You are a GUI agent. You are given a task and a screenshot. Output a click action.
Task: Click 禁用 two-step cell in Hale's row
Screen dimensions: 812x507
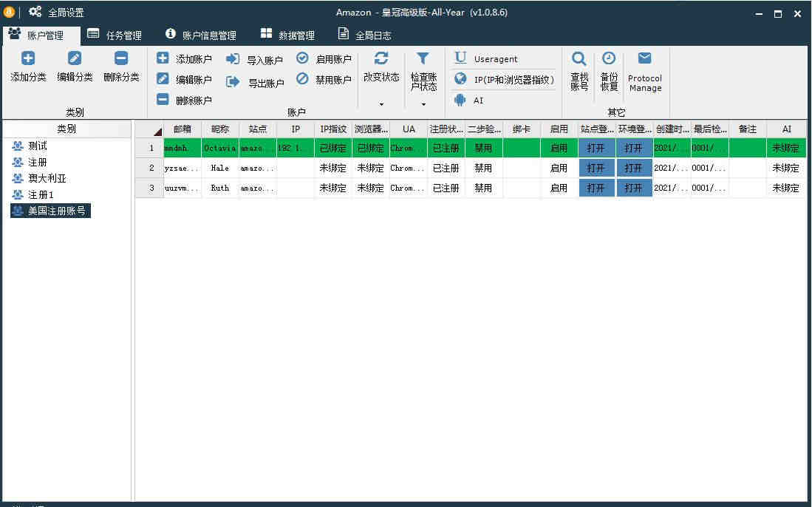click(484, 169)
